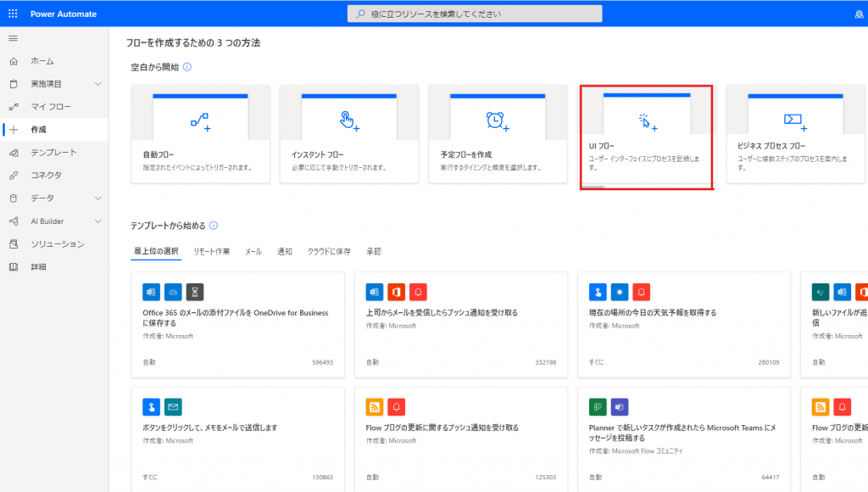
Task: Click the Home house icon in sidebar
Action: click(x=14, y=61)
